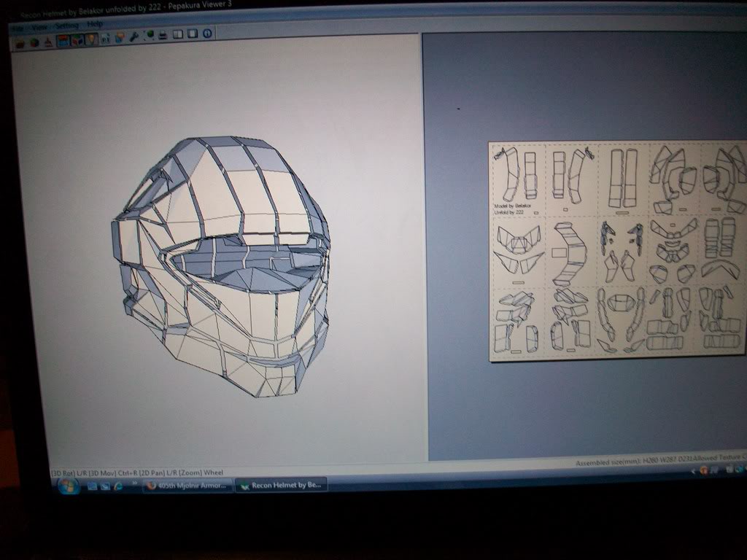Click the red-green sphere toolbar icon
747x560 pixels.
(x=34, y=43)
